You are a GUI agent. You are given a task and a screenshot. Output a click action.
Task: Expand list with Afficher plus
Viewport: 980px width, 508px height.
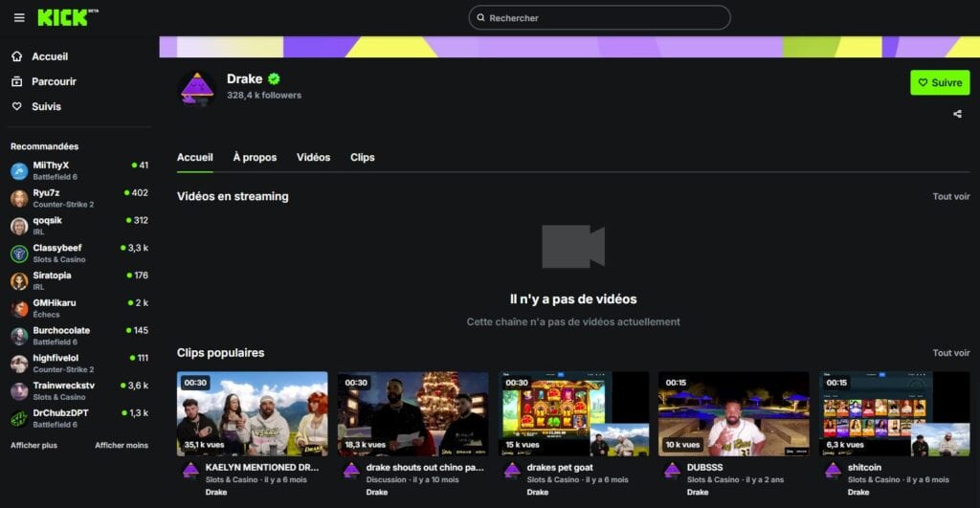[x=33, y=446]
